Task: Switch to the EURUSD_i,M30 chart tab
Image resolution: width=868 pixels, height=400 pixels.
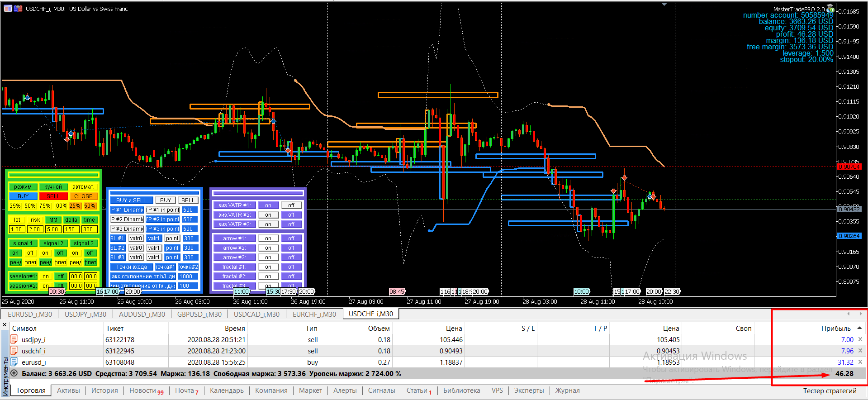Action: (30, 314)
